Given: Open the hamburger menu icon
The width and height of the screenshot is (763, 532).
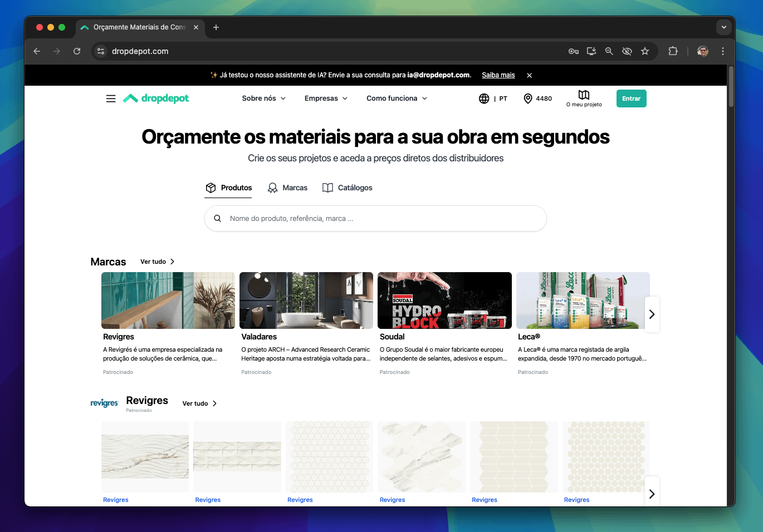Looking at the screenshot, I should coord(111,98).
